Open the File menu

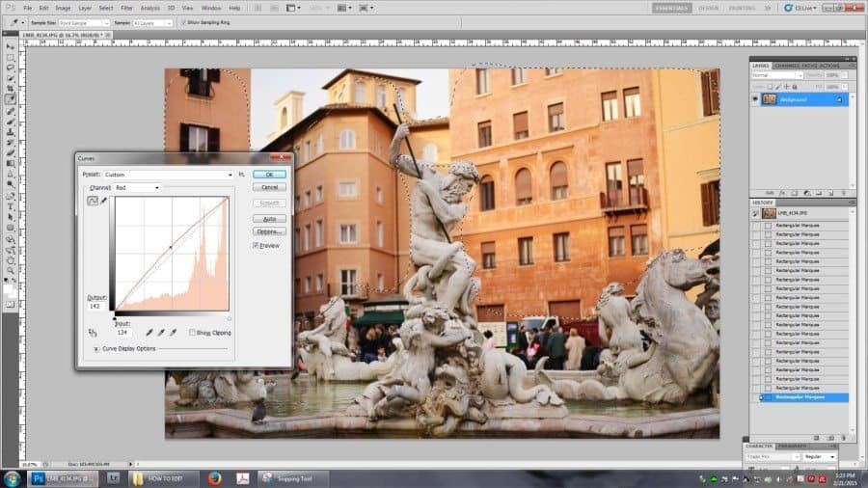28,9
